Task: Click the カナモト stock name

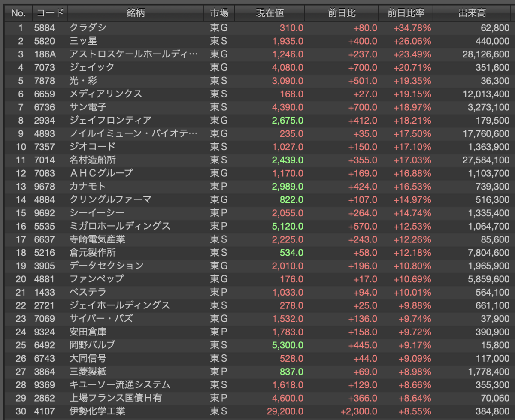Action: point(88,187)
